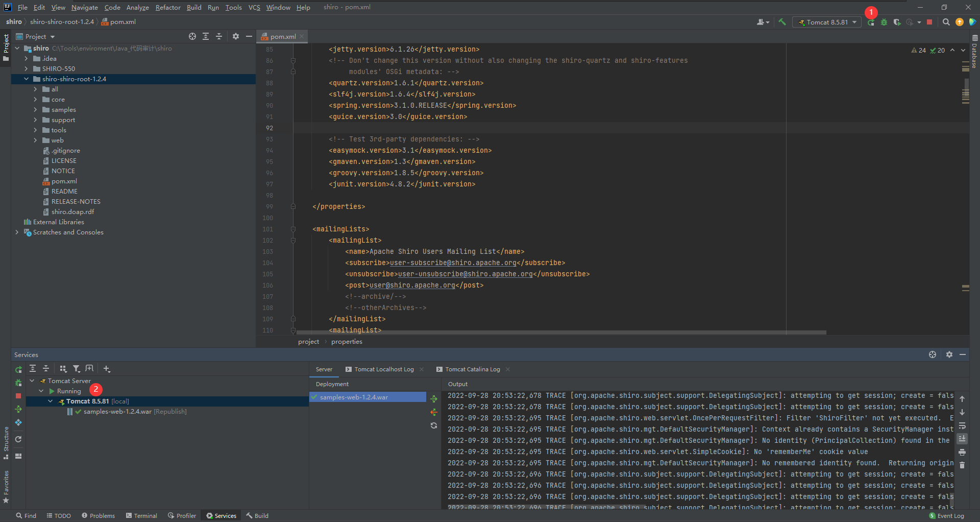This screenshot has height=522, width=980.
Task: Open the Refactor menu
Action: [x=168, y=7]
